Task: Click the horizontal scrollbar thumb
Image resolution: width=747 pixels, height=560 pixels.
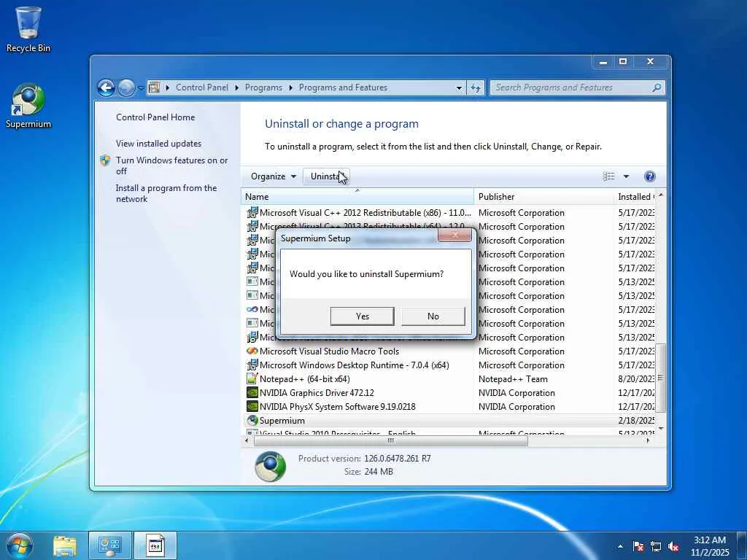Action: (x=391, y=441)
